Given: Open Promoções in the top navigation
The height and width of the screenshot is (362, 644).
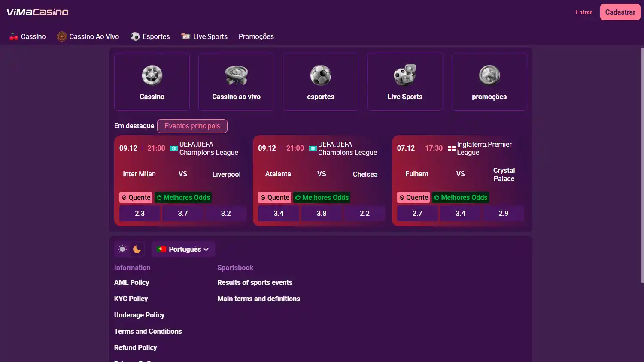Looking at the screenshot, I should (256, 36).
